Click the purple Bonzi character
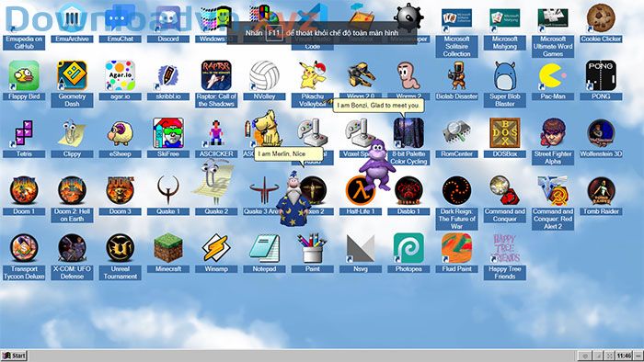Image resolution: width=644 pixels, height=362 pixels. tap(376, 164)
